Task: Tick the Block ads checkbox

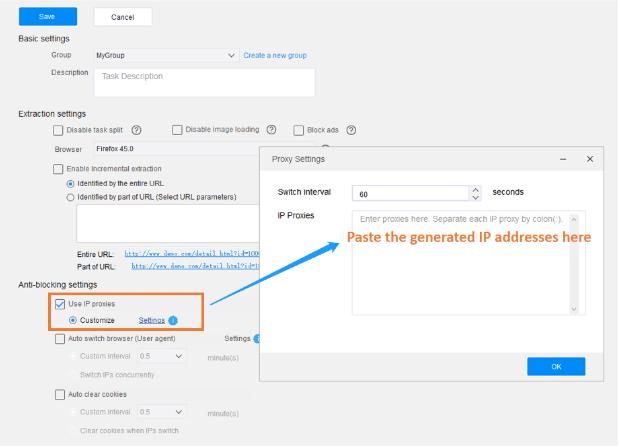Action: click(x=299, y=130)
